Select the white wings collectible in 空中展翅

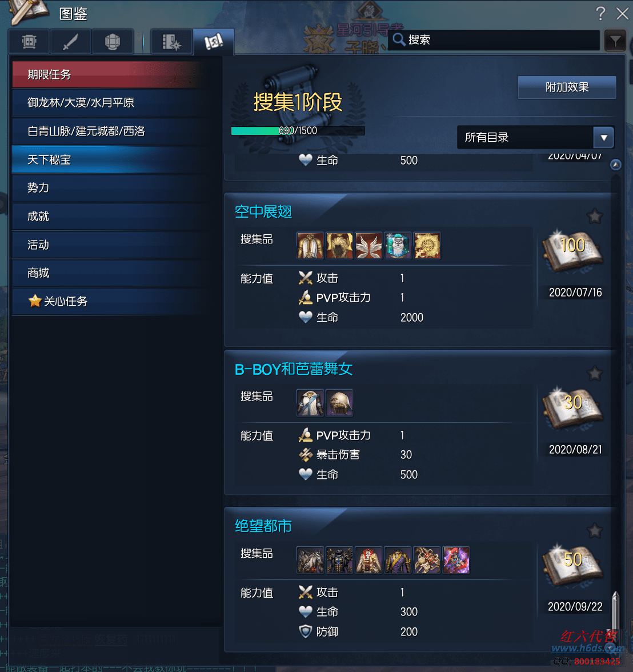point(368,246)
